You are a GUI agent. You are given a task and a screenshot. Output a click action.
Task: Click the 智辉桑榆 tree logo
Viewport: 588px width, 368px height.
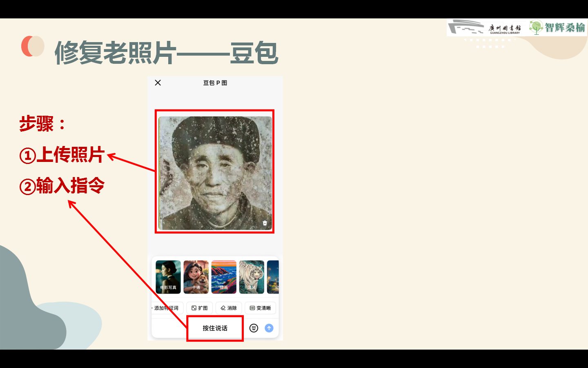(x=557, y=27)
